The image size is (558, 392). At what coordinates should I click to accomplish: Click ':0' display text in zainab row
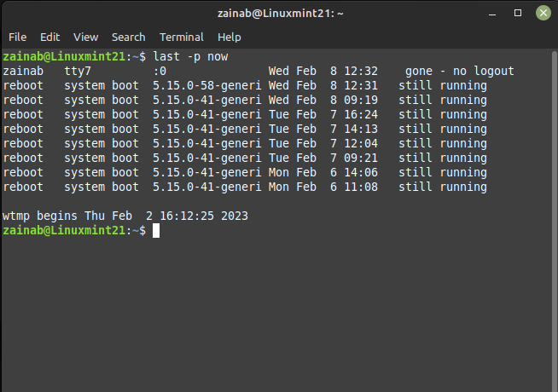click(160, 72)
